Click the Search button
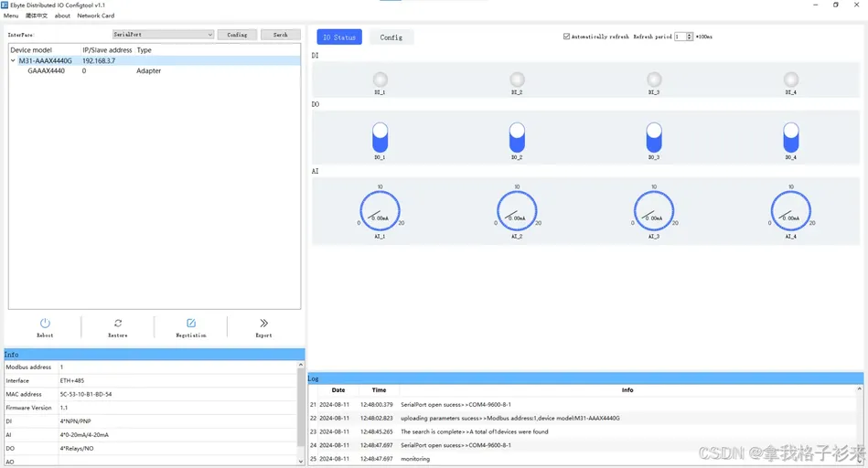 (x=281, y=35)
